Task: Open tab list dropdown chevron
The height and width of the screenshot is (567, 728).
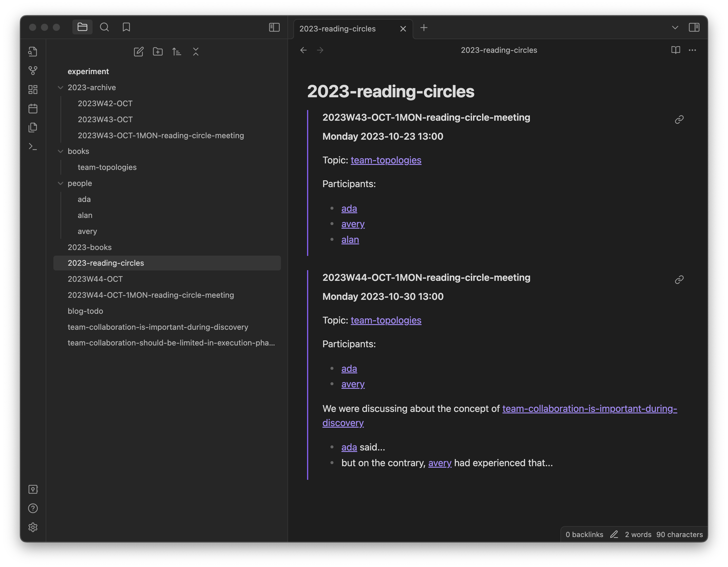Action: point(675,27)
